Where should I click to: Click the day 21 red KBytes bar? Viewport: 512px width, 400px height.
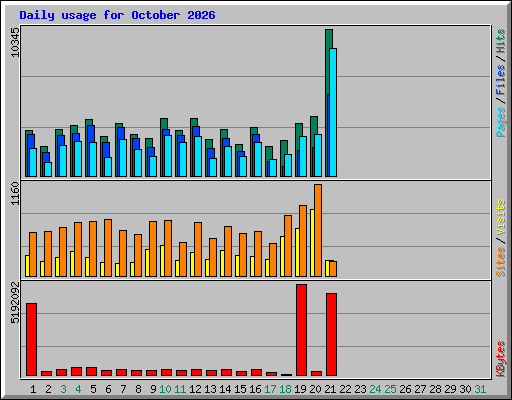coord(331,334)
